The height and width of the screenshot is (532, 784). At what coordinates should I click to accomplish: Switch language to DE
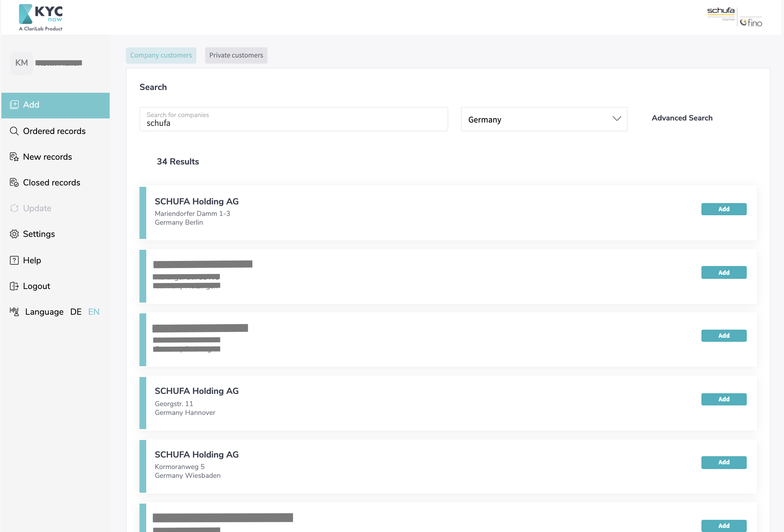point(76,312)
